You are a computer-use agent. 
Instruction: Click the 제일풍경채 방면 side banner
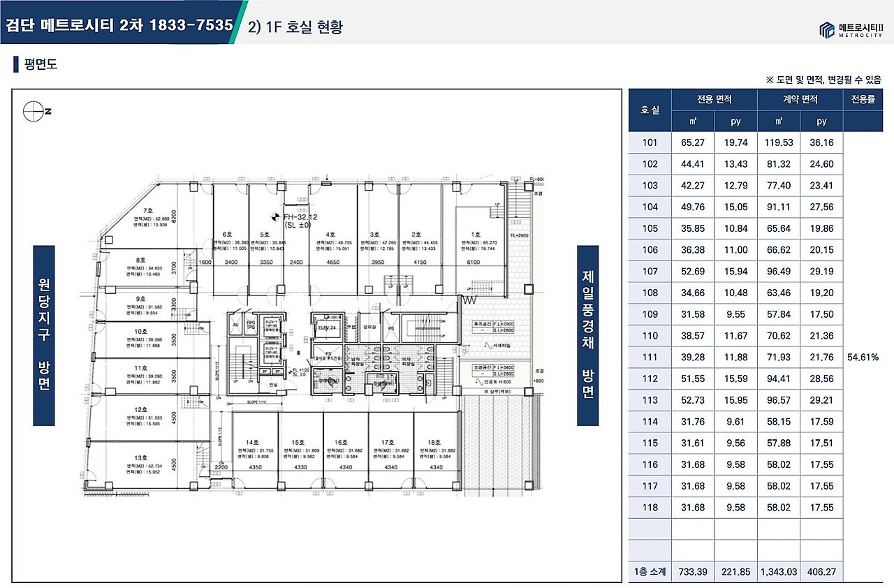[587, 335]
